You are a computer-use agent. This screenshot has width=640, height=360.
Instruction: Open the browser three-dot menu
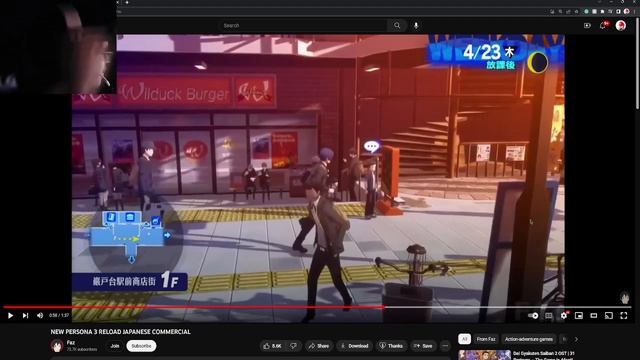tap(634, 11)
